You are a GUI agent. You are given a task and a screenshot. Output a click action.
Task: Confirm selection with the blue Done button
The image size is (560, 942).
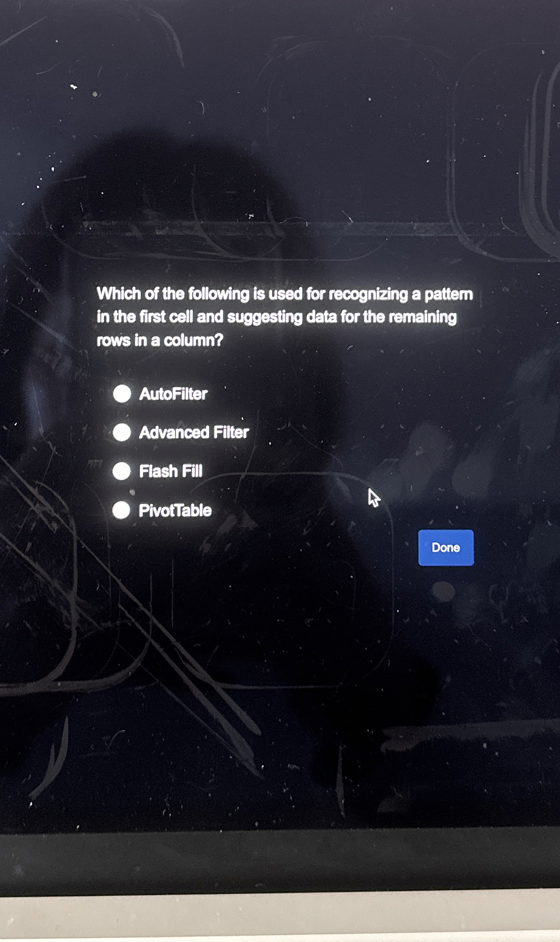click(x=445, y=547)
